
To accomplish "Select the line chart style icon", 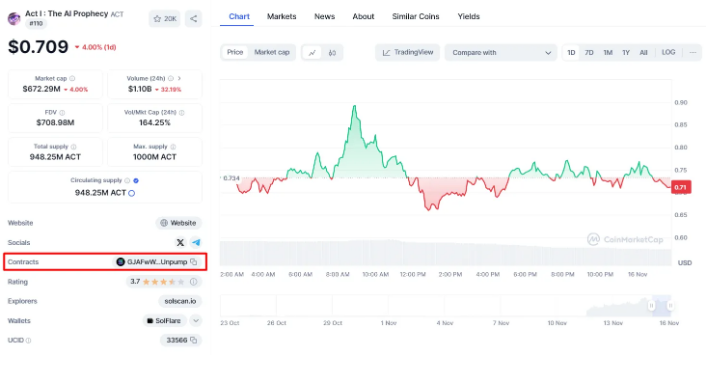I will (312, 53).
